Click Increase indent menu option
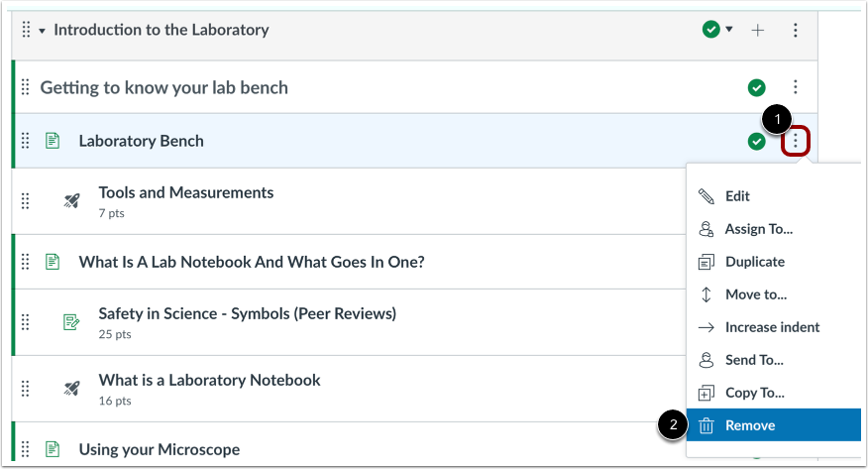868x469 pixels. pyautogui.click(x=772, y=327)
